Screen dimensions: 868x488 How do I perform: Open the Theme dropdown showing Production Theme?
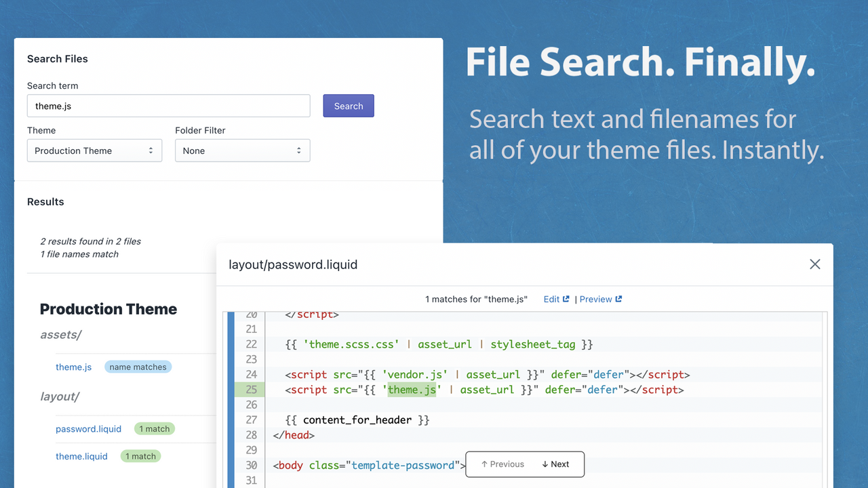click(x=94, y=150)
